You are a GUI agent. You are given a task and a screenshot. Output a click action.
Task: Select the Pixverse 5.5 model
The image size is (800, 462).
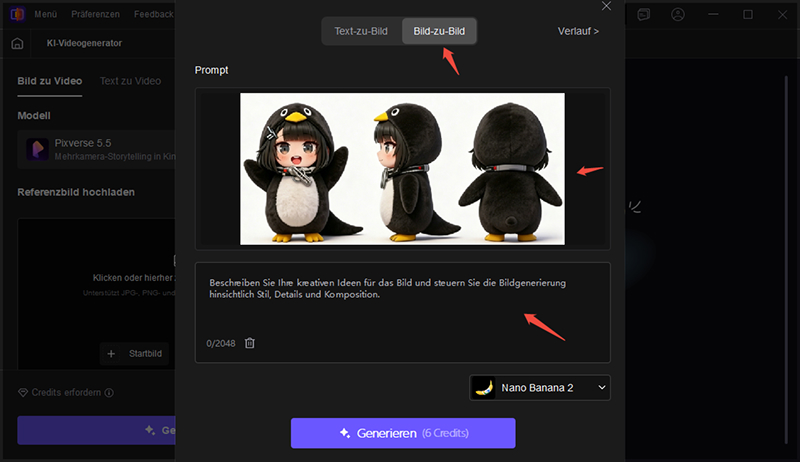click(96, 149)
